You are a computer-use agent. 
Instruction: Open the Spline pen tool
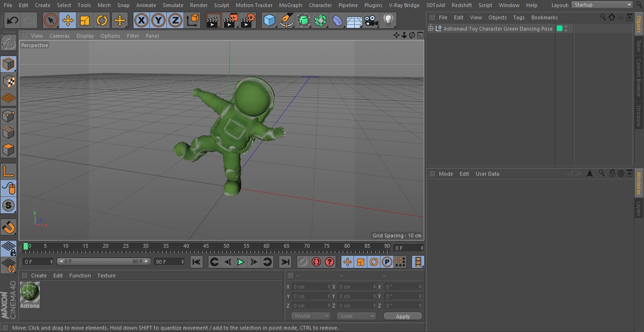pos(286,20)
